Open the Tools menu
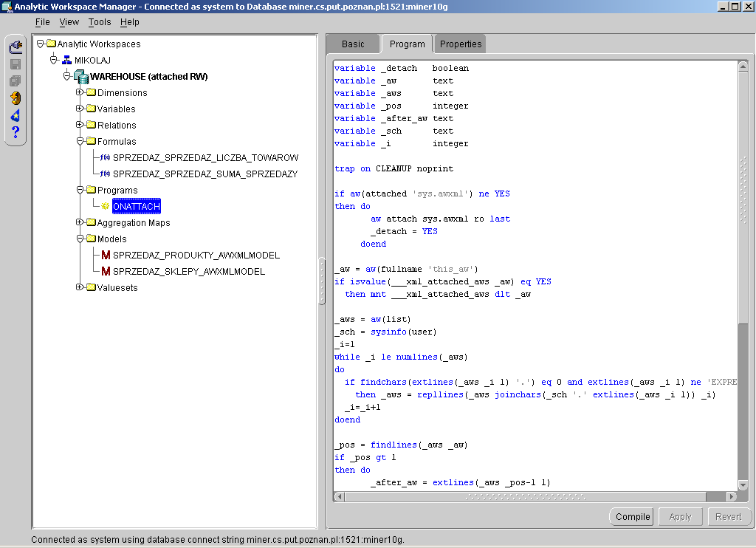The image size is (756, 548). (100, 22)
